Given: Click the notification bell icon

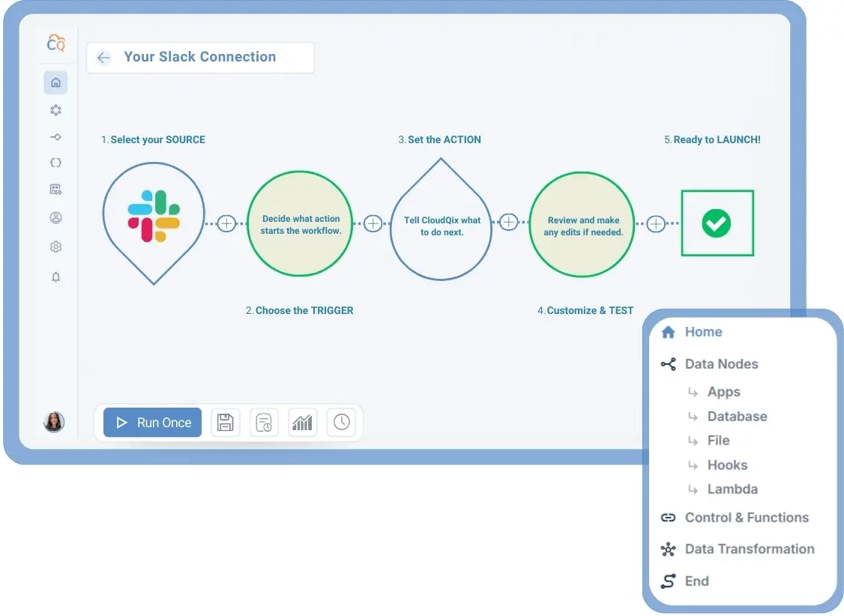Looking at the screenshot, I should click(55, 277).
